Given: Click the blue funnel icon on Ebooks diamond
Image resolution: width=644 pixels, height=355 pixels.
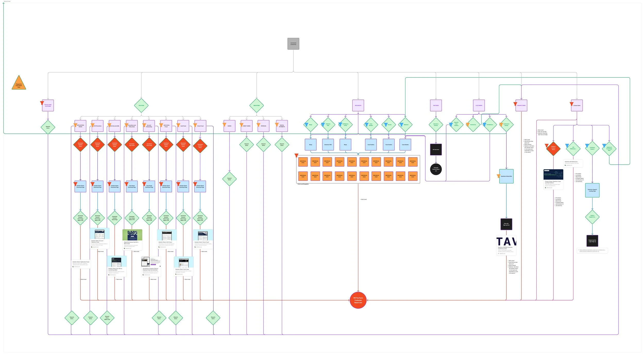Looking at the screenshot, I should pyautogui.click(x=386, y=125).
